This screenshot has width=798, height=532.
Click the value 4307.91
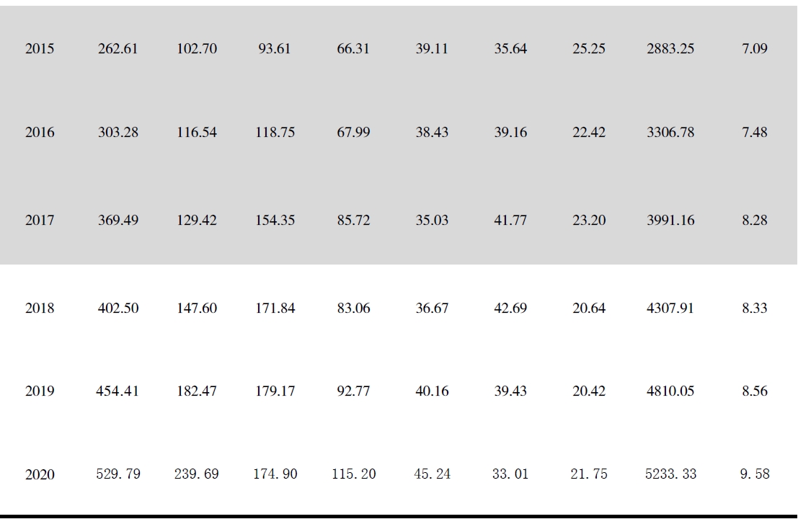(670, 309)
